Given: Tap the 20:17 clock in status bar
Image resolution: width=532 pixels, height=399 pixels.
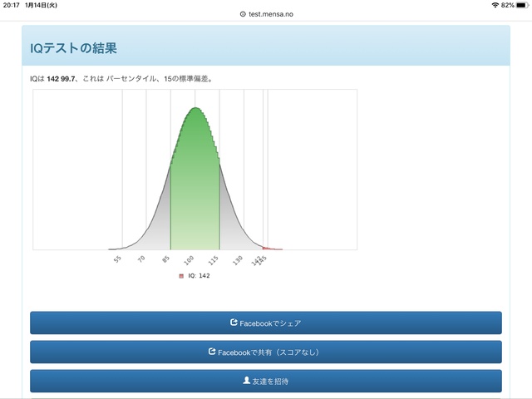Looking at the screenshot, I should (x=11, y=5).
